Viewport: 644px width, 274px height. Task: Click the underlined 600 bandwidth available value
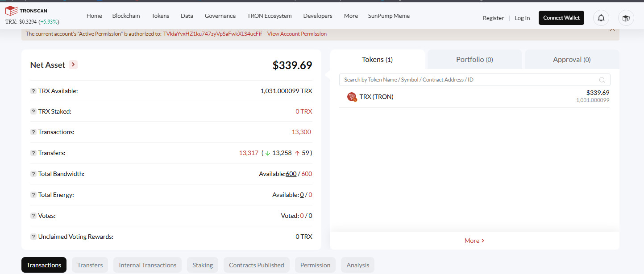(x=291, y=174)
